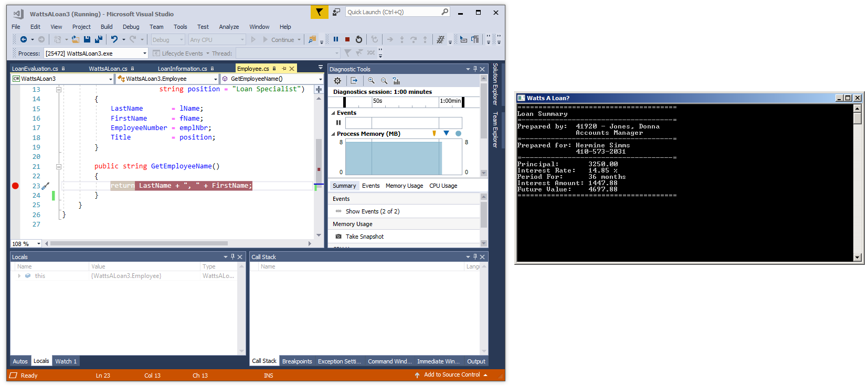Viewport: 868px width, 386px height.
Task: Click the Save All icon
Action: tap(98, 39)
